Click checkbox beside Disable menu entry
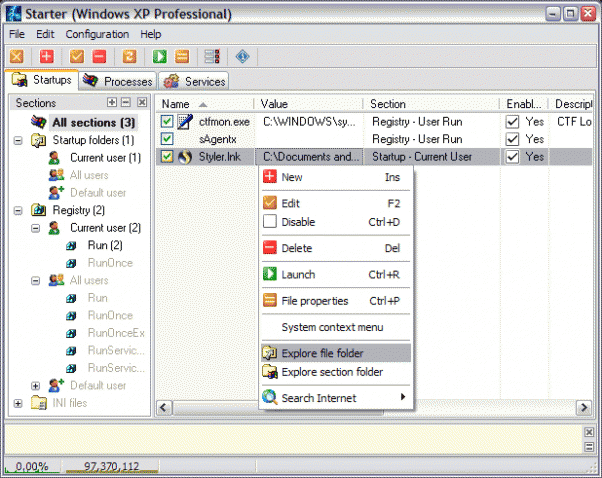 point(270,222)
